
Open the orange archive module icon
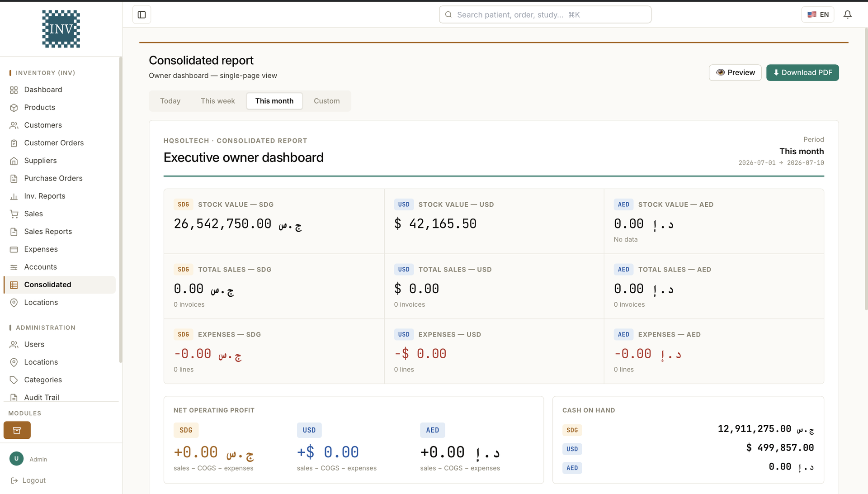coord(17,430)
